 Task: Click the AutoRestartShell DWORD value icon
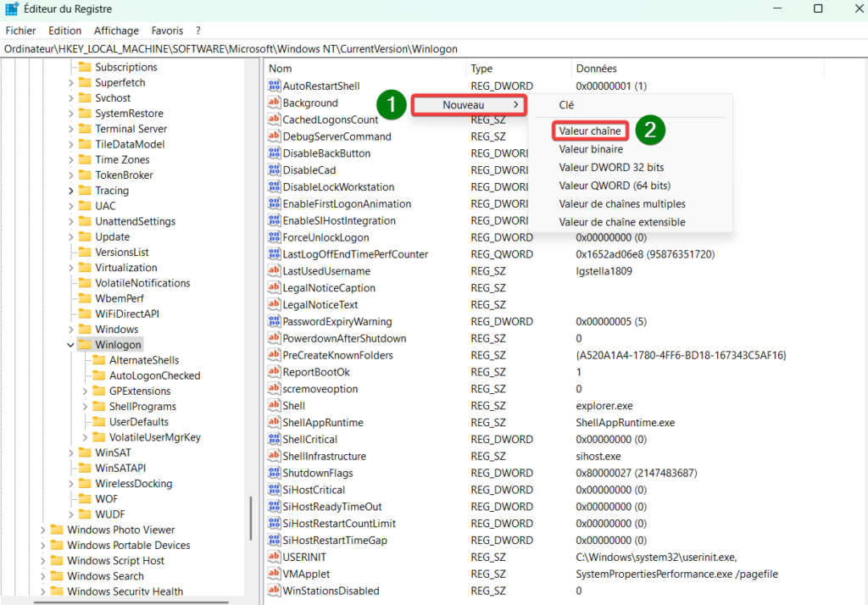click(x=274, y=86)
